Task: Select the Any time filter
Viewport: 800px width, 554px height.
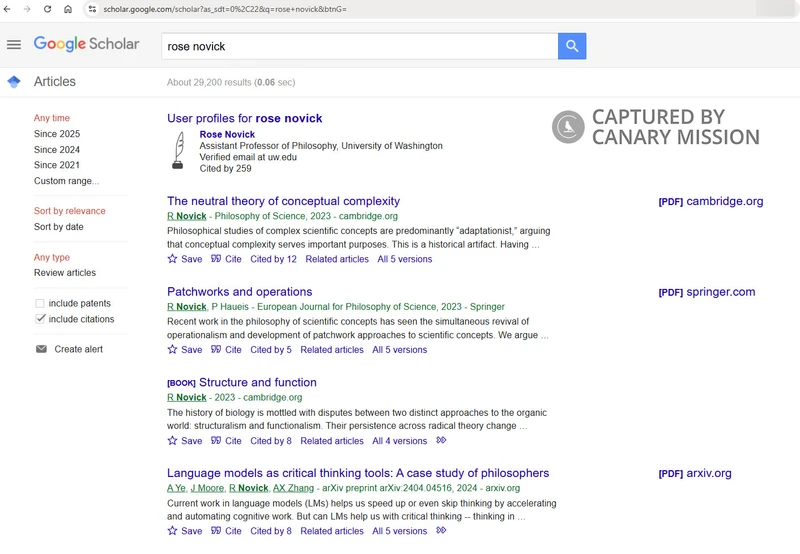Action: tap(52, 118)
